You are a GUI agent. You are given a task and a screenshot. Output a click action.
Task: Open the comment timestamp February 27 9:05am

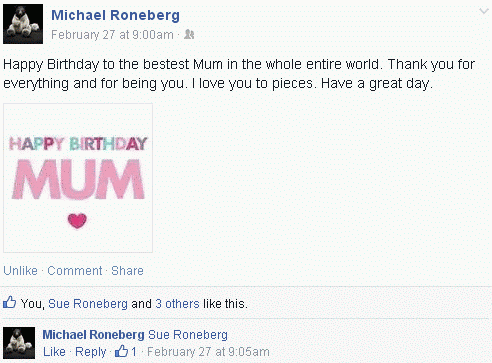point(208,352)
